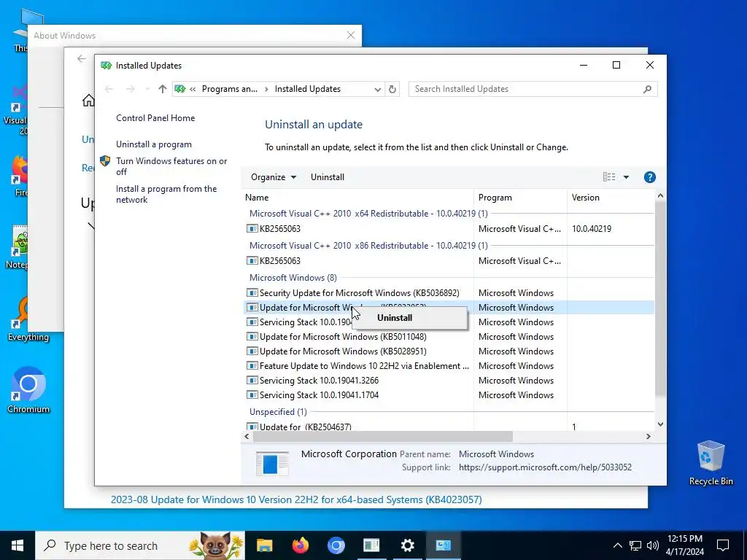Open the KB4023057 update link in Settings window
Viewport: 747px width, 560px height.
click(x=296, y=500)
